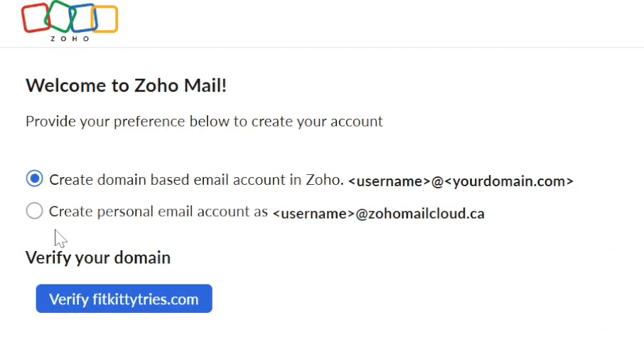Select domain based email account radio button
Screen dimensions: 644x342
point(34,179)
